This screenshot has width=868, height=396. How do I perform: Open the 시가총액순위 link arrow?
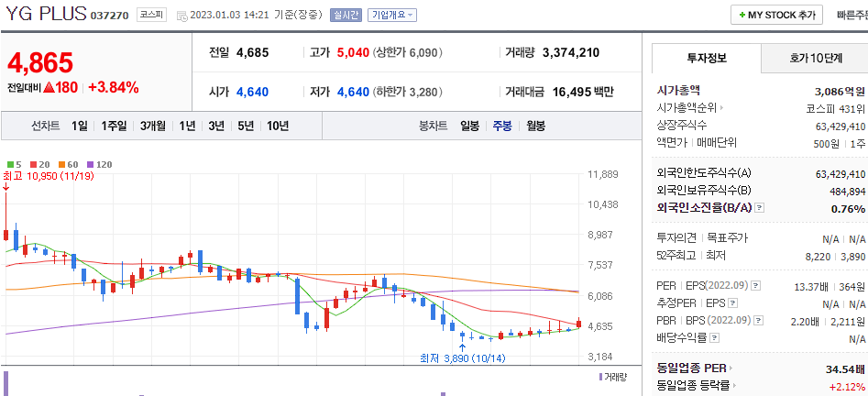coord(722,107)
